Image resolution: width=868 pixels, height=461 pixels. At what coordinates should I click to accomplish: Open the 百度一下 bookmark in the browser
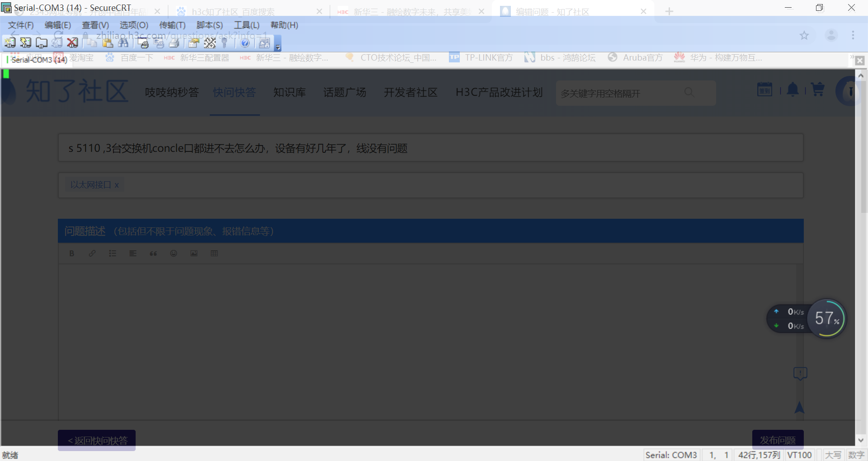pyautogui.click(x=130, y=57)
